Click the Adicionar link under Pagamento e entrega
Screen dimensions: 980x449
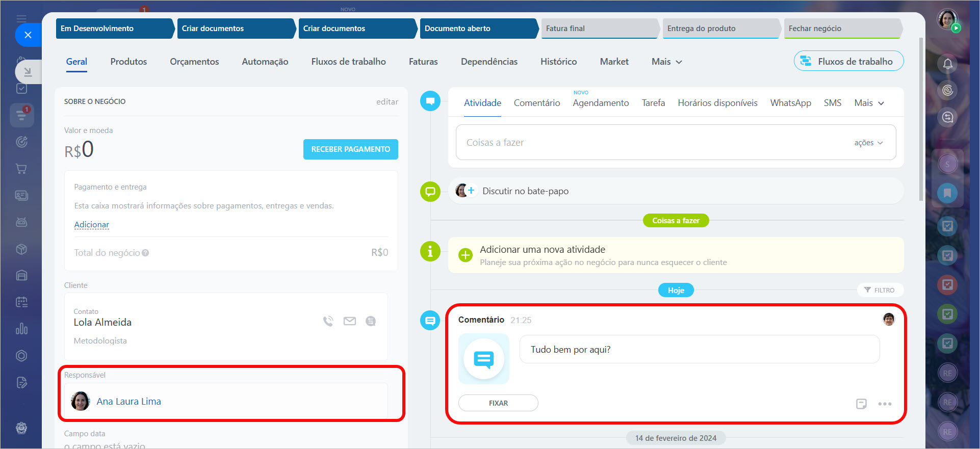coord(92,225)
